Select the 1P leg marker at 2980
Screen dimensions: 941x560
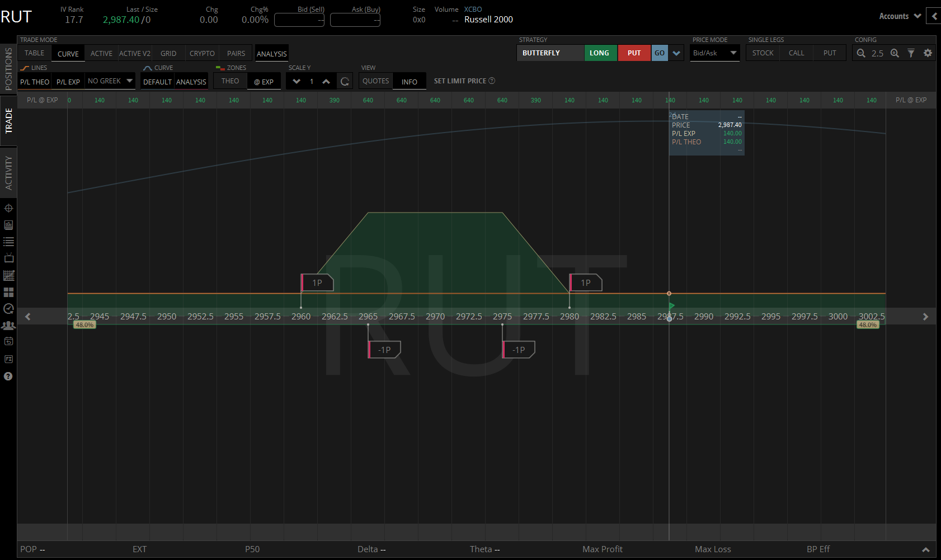coord(586,283)
